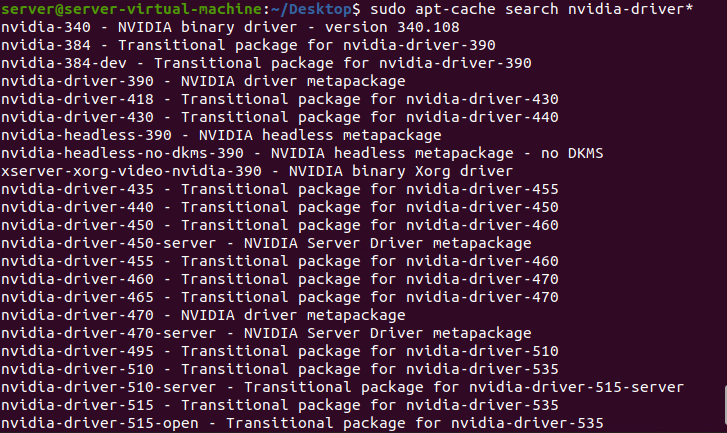Click the 'nvidia-driver-515 - Transitional package' line
This screenshot has width=727, height=433.
[x=280, y=405]
